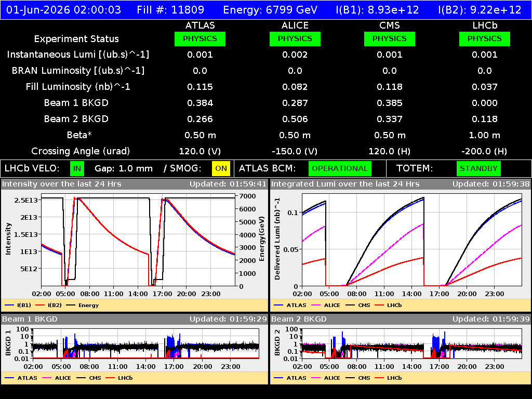Click LHCb legend entry in integrated lumi chart
Screen dimensions: 532x399
point(388,305)
